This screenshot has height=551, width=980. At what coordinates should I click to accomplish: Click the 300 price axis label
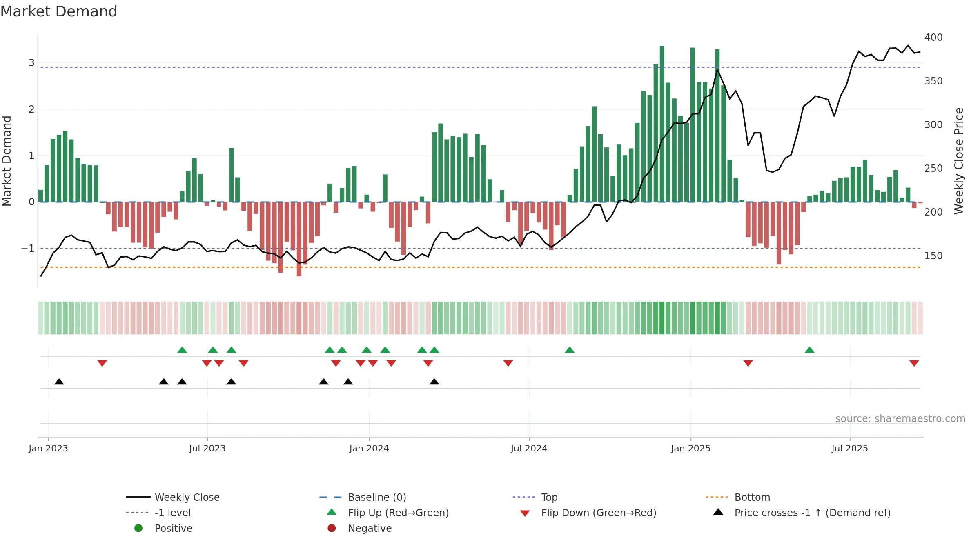933,125
